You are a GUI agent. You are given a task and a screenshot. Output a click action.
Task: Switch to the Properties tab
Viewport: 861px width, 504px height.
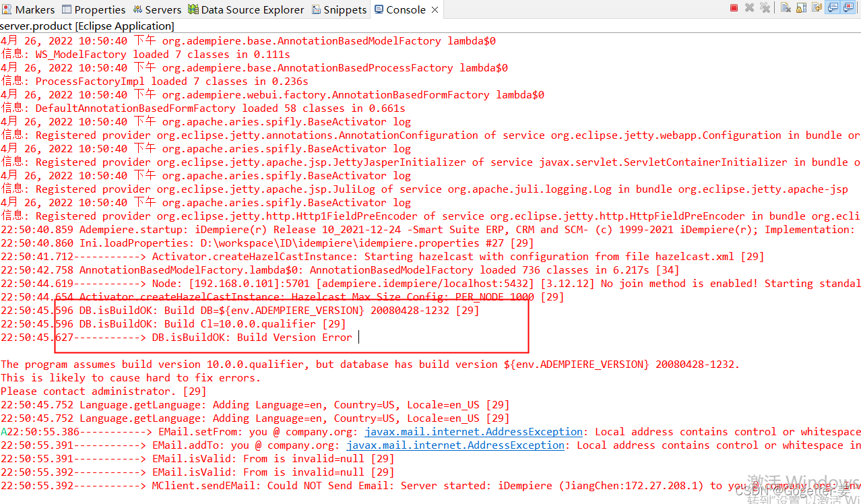click(94, 9)
